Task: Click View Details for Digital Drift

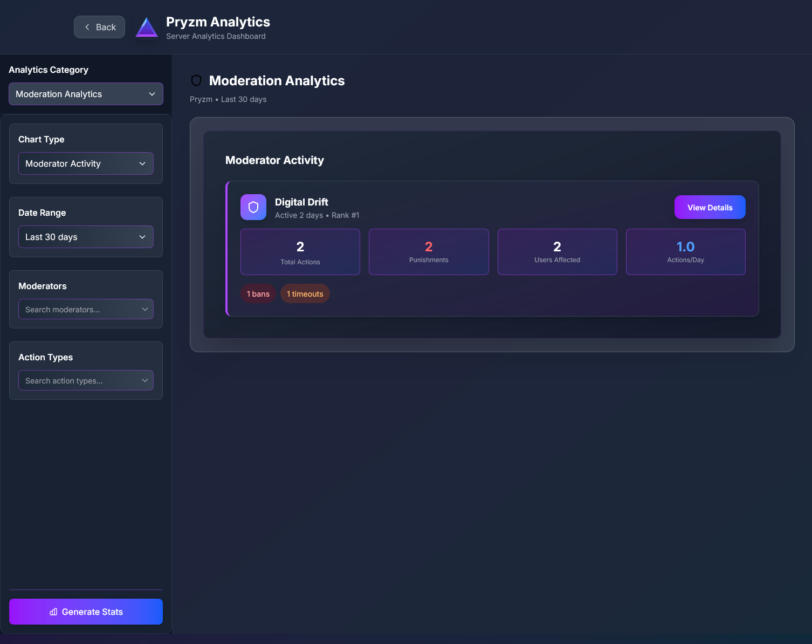Action: click(710, 207)
